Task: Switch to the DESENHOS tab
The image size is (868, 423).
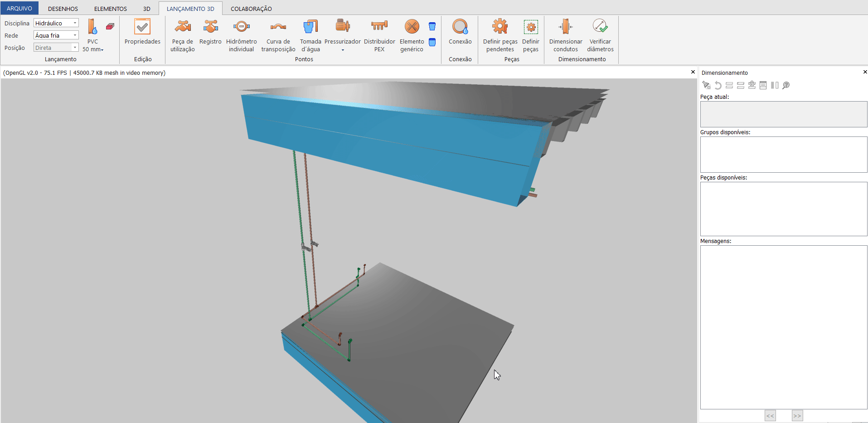Action: tap(63, 9)
